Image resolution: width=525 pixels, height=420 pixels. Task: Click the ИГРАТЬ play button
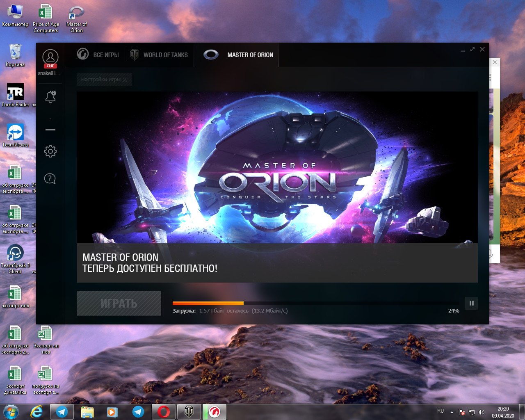point(119,303)
